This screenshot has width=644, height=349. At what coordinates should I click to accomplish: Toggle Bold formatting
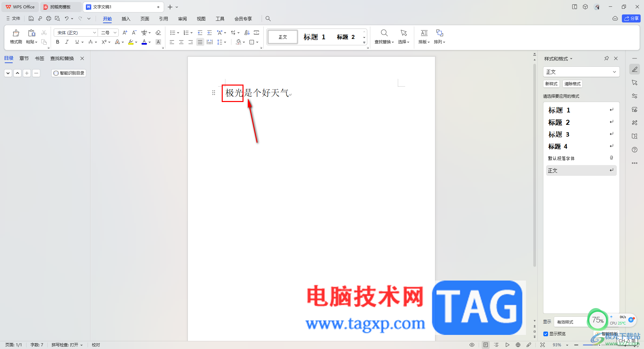pos(58,42)
